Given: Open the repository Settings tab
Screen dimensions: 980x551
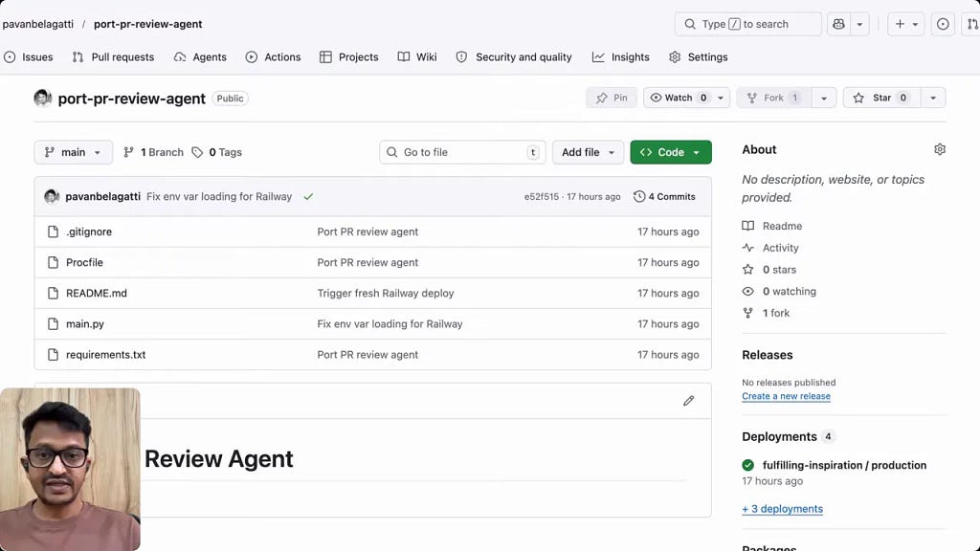Looking at the screenshot, I should click(x=698, y=56).
